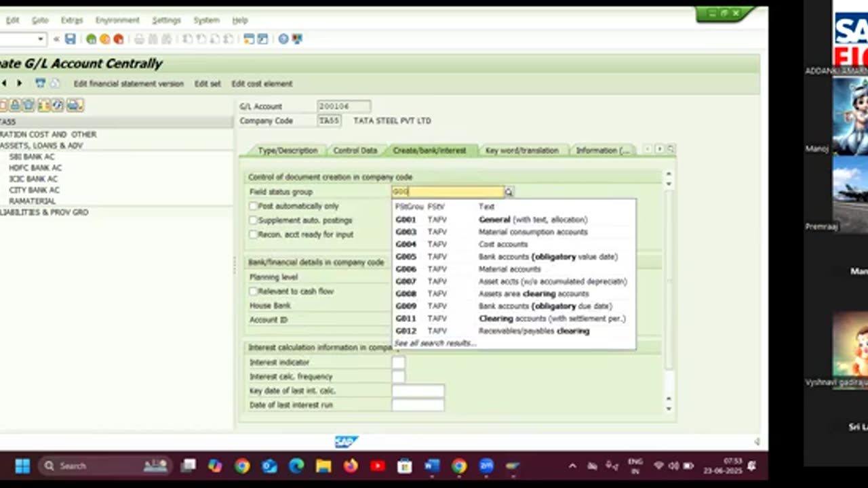Select CITY BANK AC in the account tree
This screenshot has height=488, width=868.
click(34, 190)
